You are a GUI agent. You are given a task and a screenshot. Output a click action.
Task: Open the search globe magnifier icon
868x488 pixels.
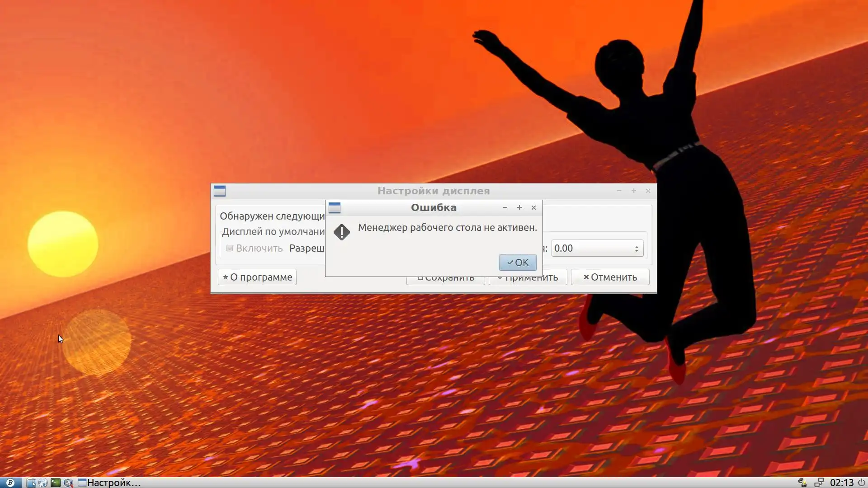(x=68, y=483)
